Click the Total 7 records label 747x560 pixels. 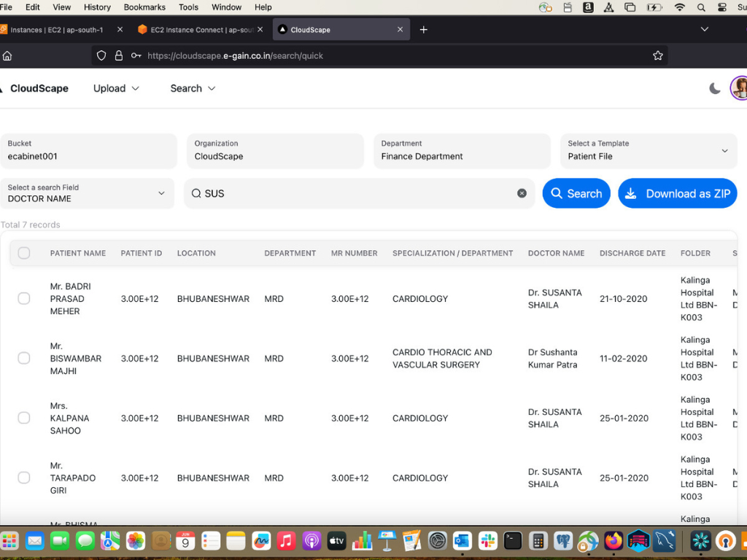pos(31,225)
